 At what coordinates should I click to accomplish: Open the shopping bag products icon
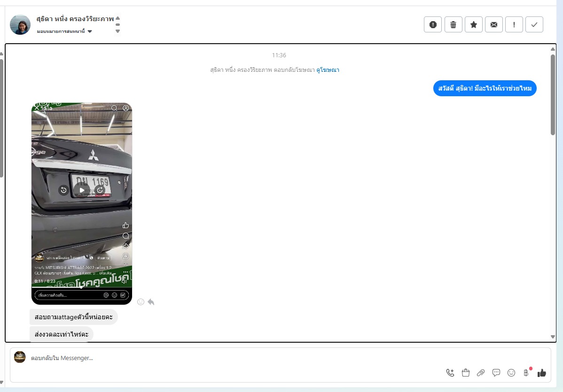point(465,373)
